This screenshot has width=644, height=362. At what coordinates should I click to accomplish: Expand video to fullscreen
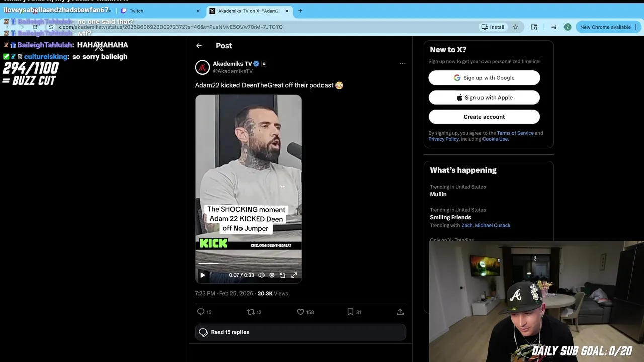coord(294,275)
